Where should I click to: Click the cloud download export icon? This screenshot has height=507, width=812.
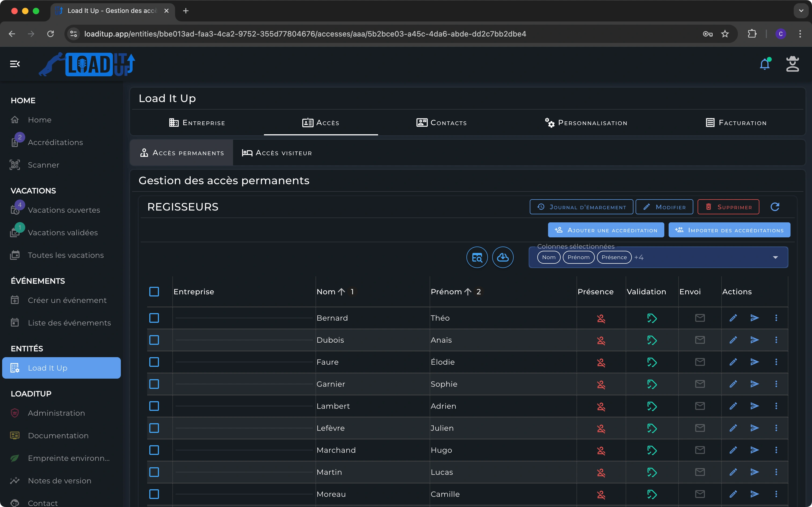(x=503, y=257)
